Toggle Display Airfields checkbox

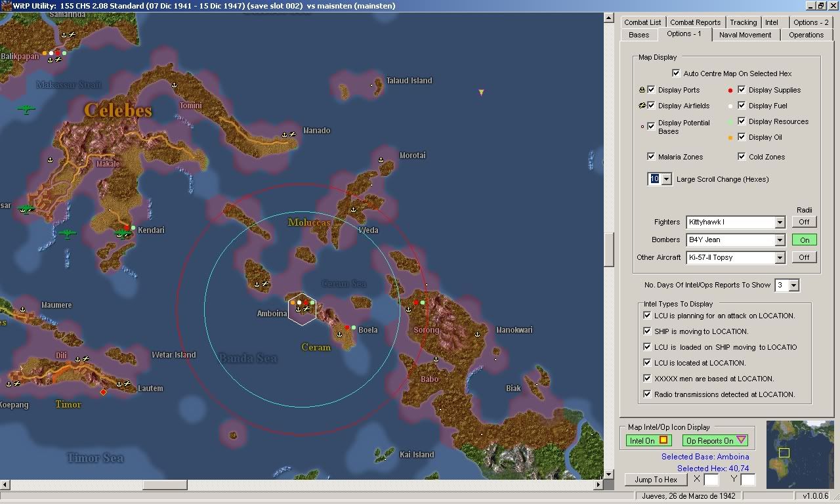652,106
